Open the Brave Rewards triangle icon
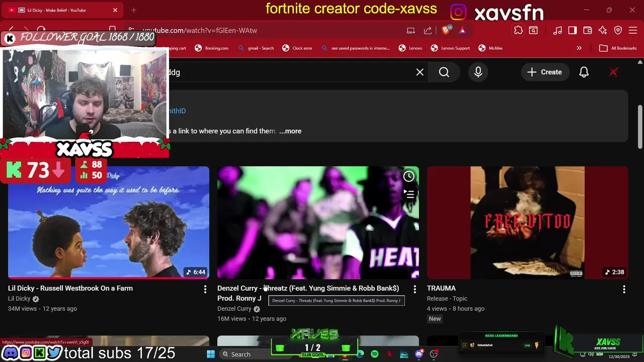 (462, 30)
